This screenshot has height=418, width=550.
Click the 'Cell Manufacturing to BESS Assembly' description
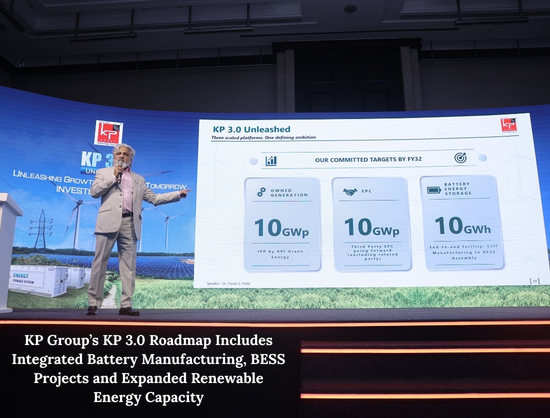464,252
